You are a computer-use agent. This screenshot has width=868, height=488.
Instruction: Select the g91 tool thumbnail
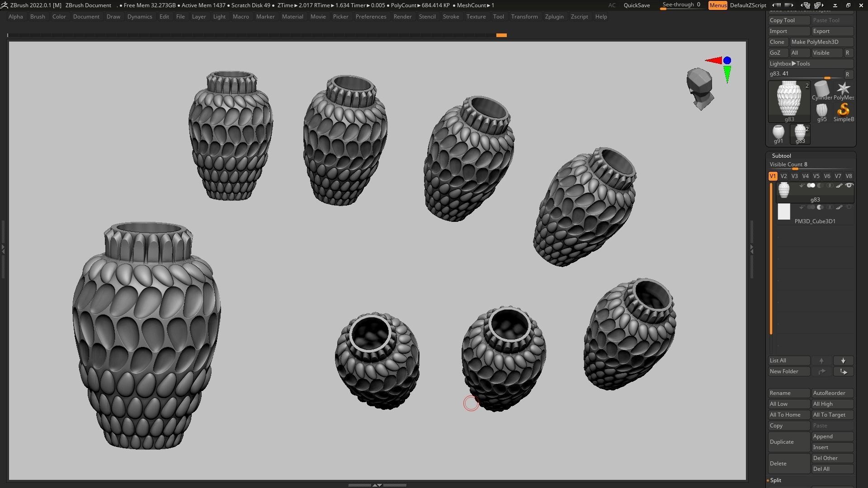point(778,134)
